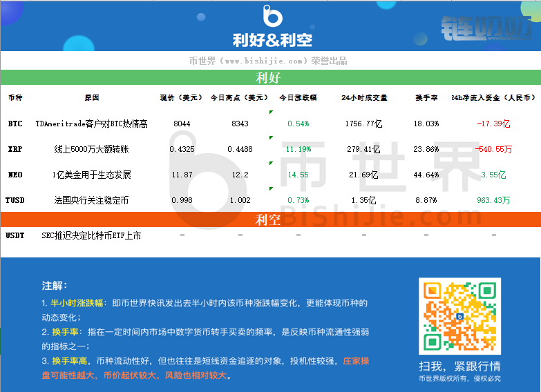Screen dimensions: 541x392
Task: Click the XRP coin name cell
Action: tap(15, 149)
